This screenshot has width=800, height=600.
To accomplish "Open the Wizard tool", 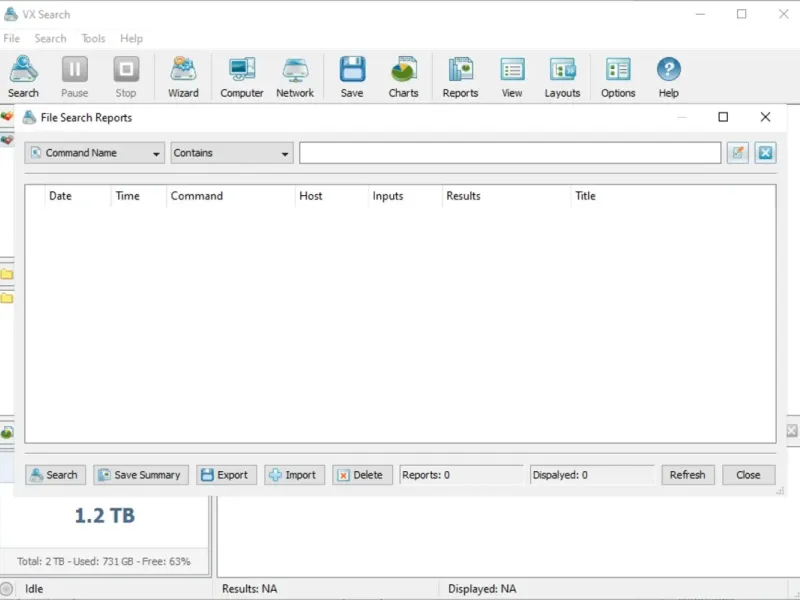I will (x=183, y=77).
